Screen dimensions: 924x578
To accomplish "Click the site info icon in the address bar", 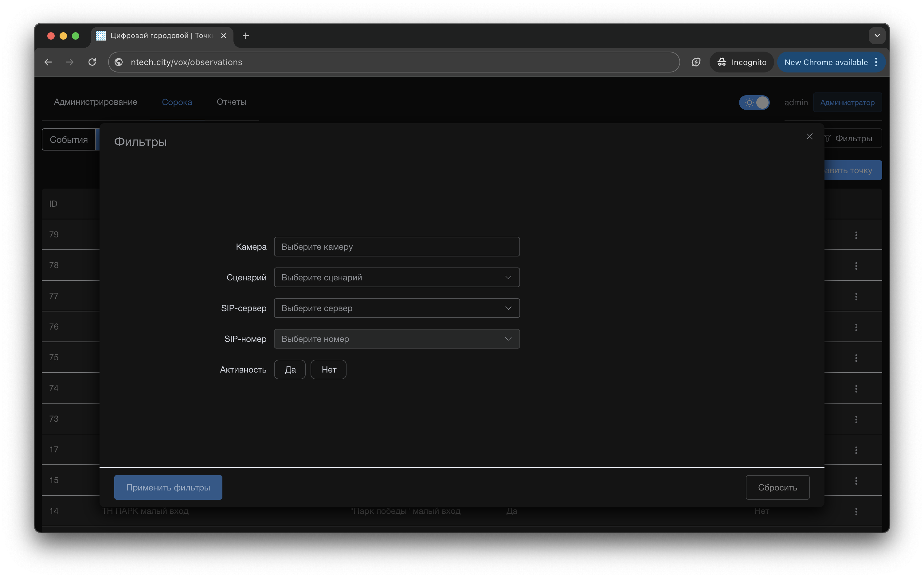I will [x=119, y=62].
